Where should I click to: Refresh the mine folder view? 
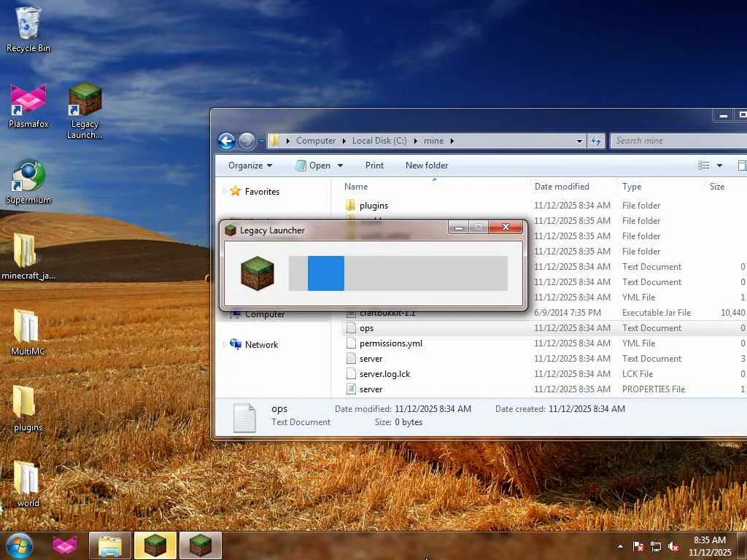[x=596, y=141]
